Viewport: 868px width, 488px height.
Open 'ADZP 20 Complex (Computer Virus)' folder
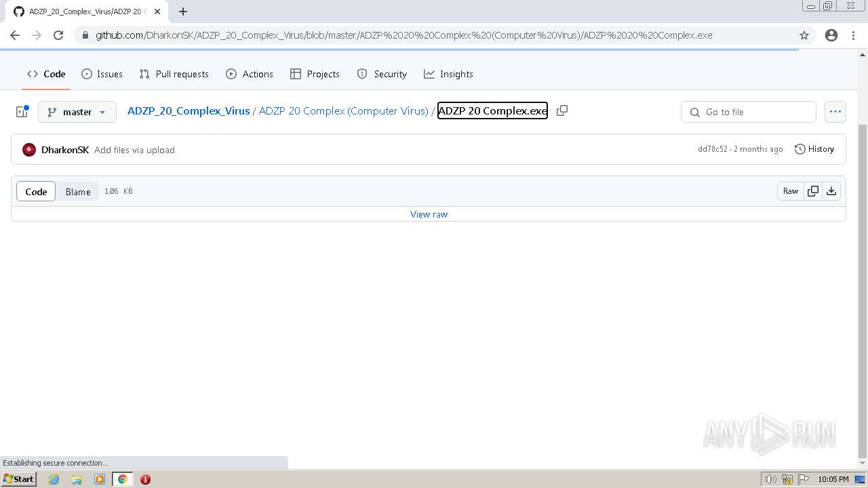coord(343,110)
